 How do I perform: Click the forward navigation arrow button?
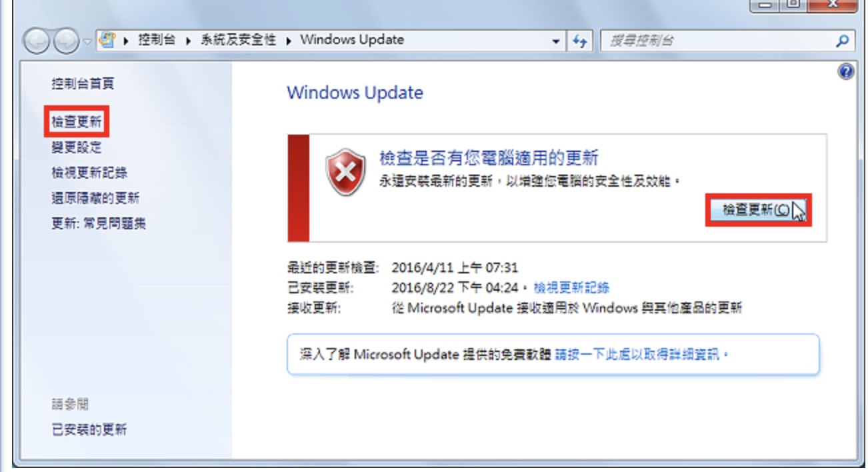(x=65, y=42)
